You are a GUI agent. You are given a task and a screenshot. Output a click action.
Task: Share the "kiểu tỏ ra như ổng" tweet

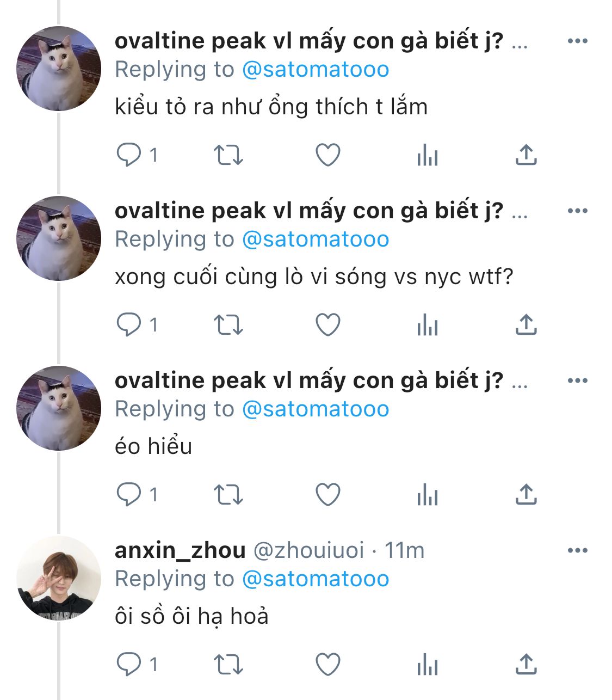pos(526,155)
